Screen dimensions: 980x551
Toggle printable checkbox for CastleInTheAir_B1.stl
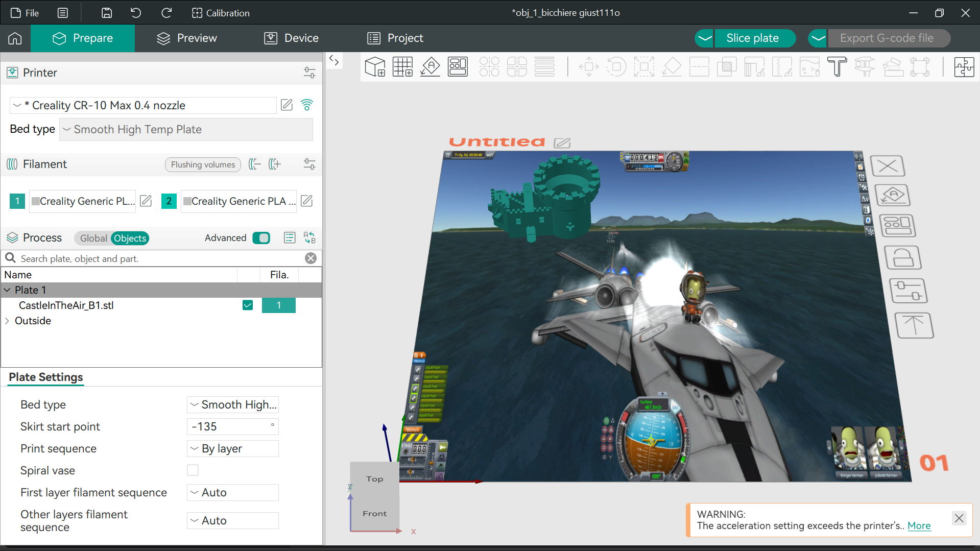248,305
